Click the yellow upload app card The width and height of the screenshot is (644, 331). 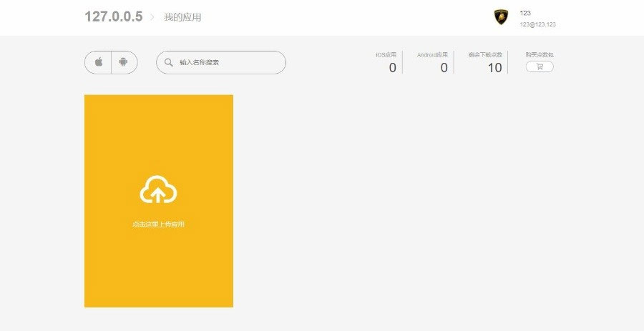coord(159,201)
